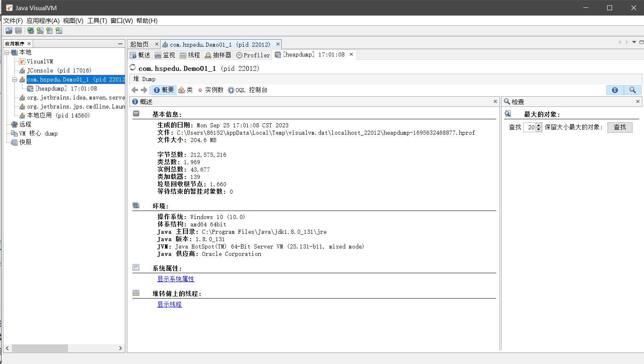The height and width of the screenshot is (364, 644).
Task: Collapse the 本地 tree node
Action: (x=7, y=52)
